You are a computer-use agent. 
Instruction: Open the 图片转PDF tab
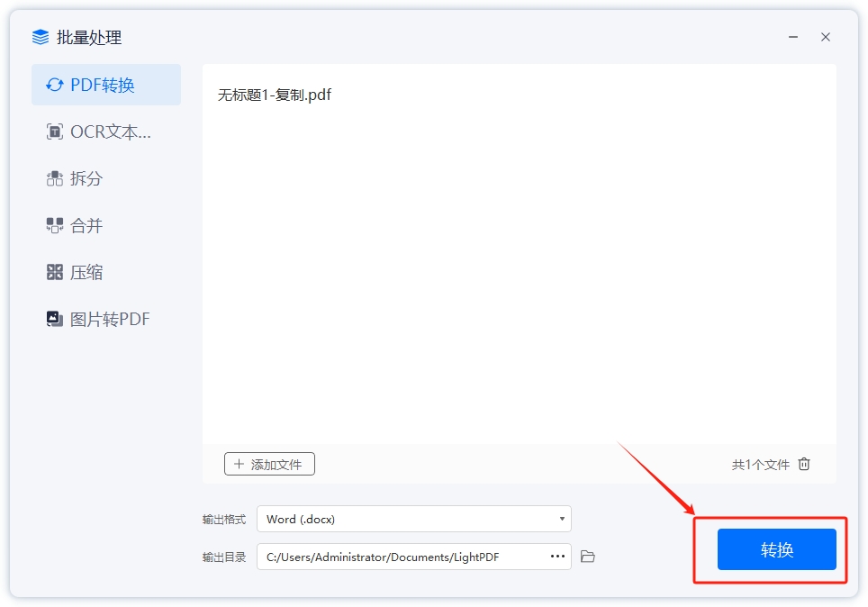coord(108,320)
